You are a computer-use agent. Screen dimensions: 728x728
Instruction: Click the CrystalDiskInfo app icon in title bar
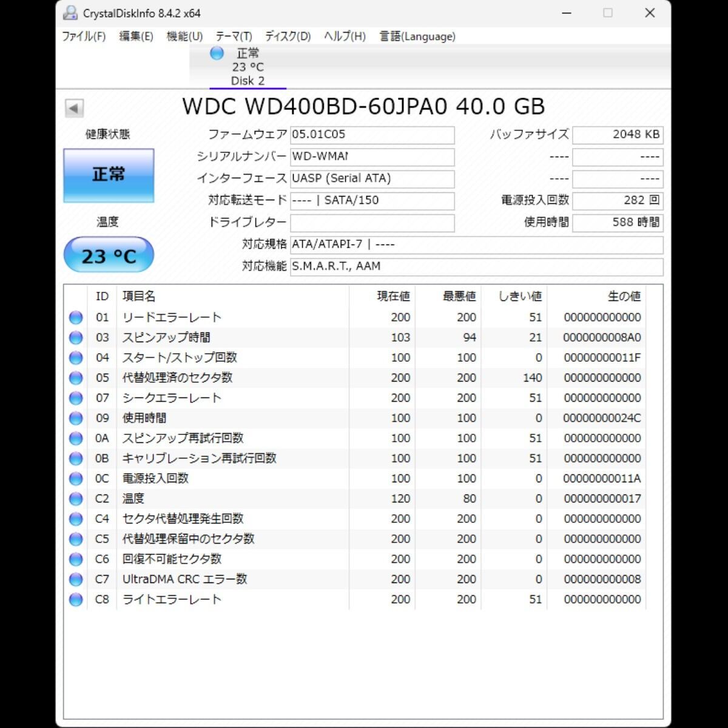pyautogui.click(x=70, y=13)
